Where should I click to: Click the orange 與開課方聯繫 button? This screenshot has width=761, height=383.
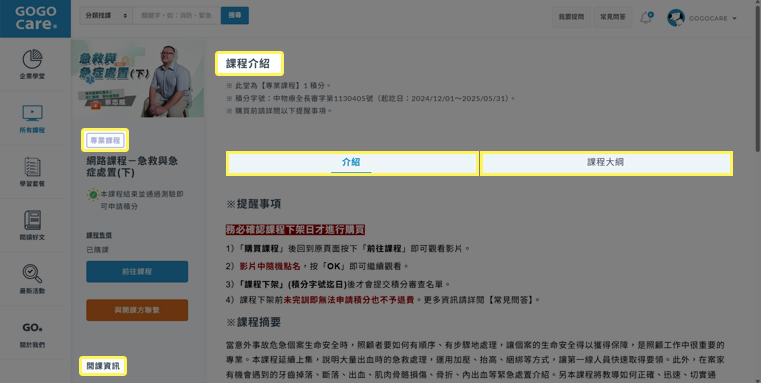[137, 310]
